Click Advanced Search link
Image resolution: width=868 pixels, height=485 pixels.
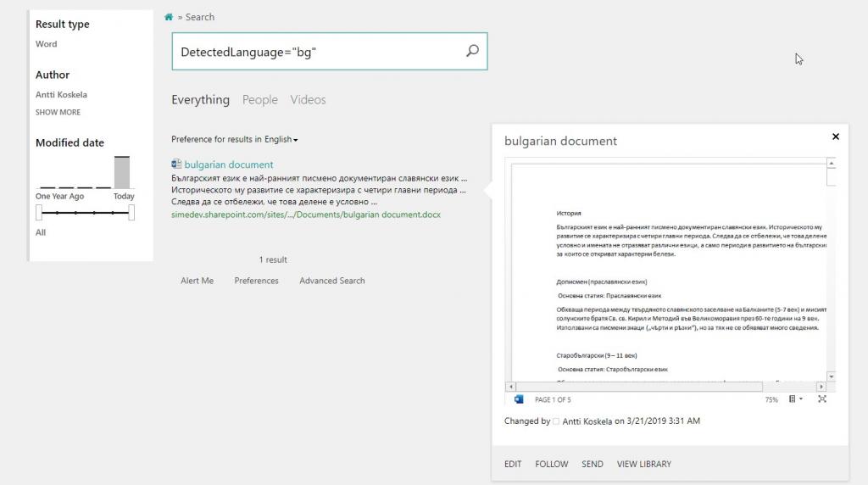[x=331, y=281]
